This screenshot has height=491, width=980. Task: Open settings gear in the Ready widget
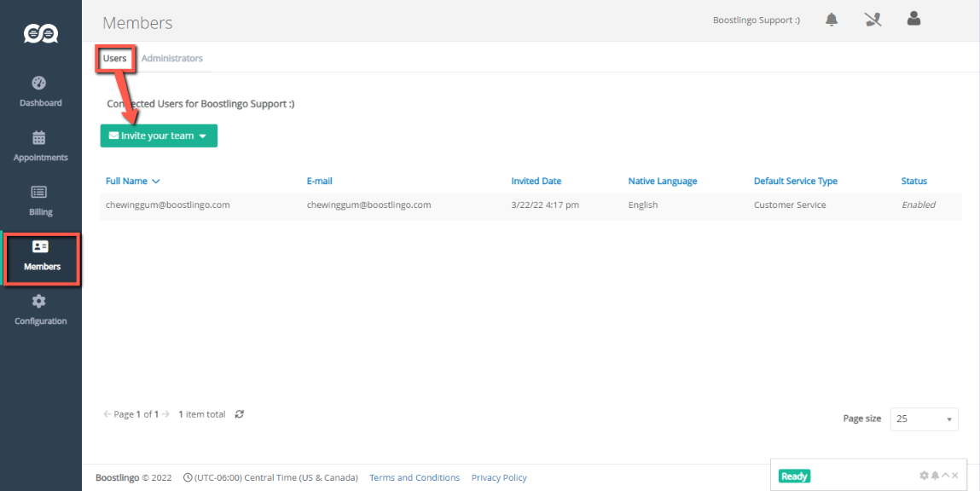(x=924, y=476)
